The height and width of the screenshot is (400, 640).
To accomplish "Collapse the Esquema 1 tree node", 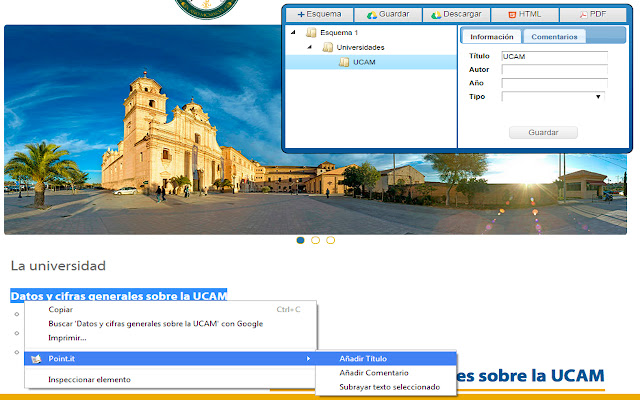I will click(293, 33).
